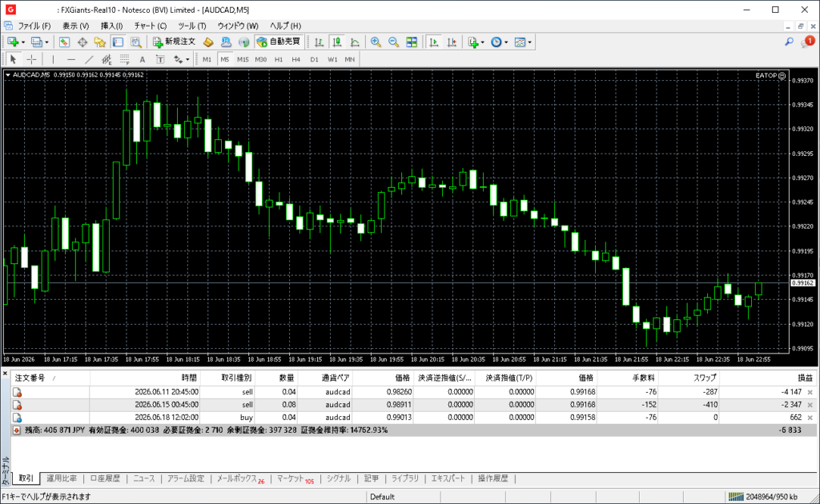Select the Fibonacci retracement tool
820x504 pixels.
pyautogui.click(x=124, y=59)
